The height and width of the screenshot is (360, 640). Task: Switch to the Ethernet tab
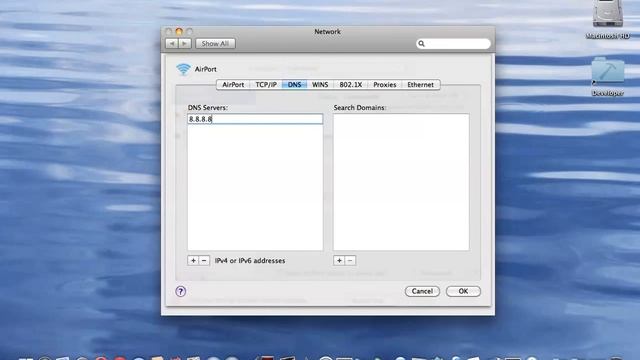[420, 84]
